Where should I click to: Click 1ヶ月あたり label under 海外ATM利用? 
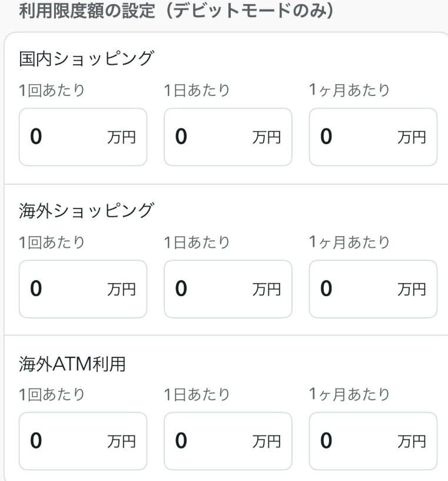(349, 394)
